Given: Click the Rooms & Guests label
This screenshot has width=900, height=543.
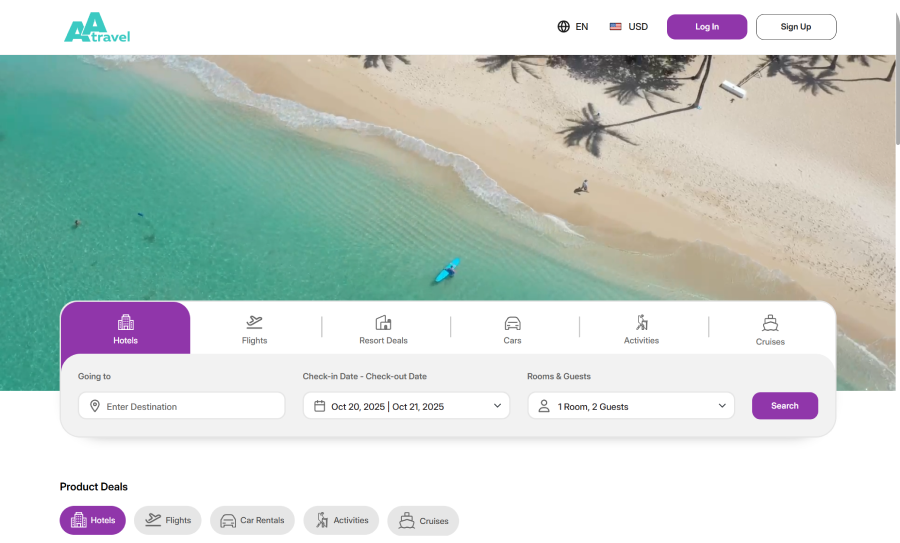Looking at the screenshot, I should pos(558,377).
